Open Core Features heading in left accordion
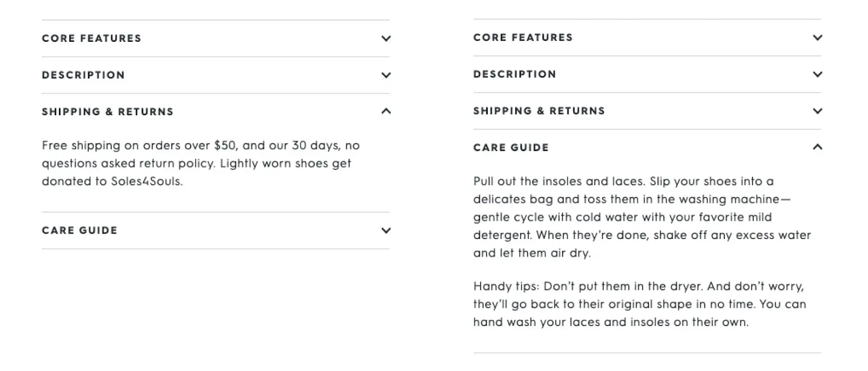 tap(92, 39)
